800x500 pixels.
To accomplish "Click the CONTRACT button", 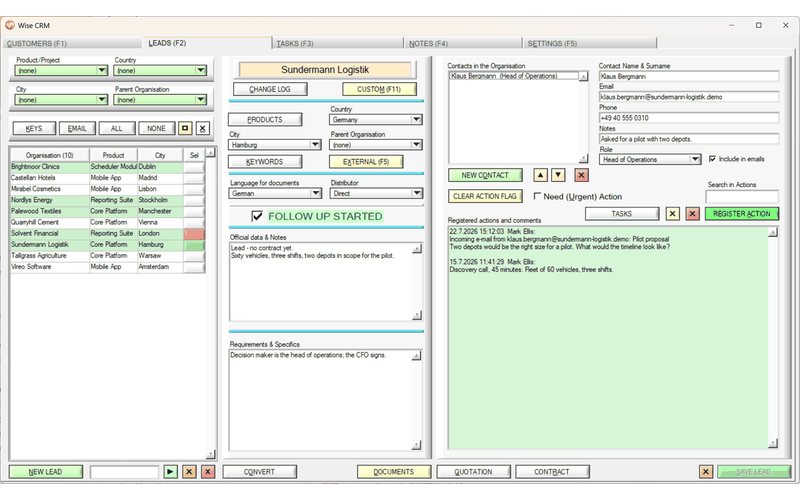I will click(x=552, y=471).
